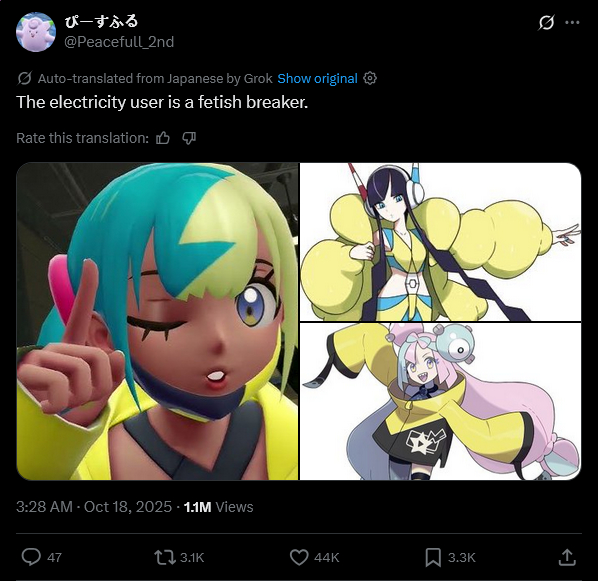
Task: Open the top-right headphones character image
Action: 440,242
